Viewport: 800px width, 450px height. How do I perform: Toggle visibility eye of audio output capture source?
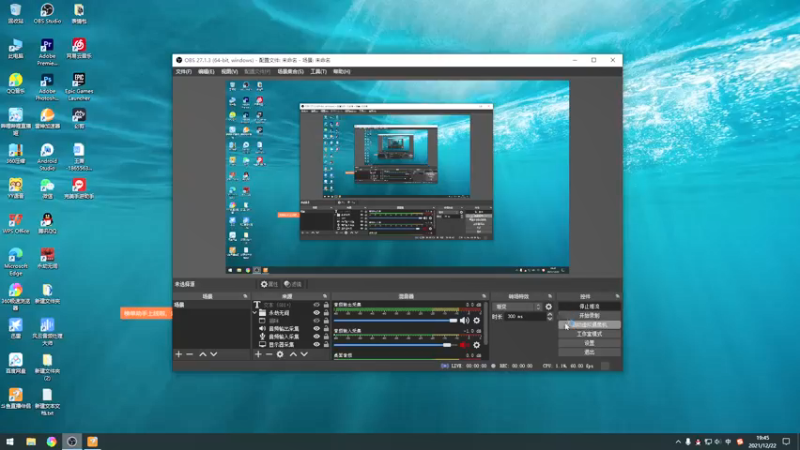point(316,329)
